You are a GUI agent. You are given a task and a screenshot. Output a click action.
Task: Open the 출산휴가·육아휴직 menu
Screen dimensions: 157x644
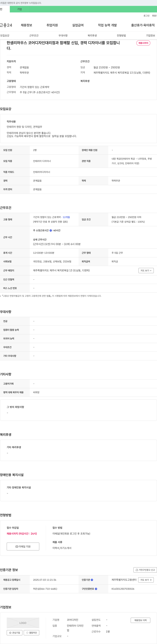(143, 25)
